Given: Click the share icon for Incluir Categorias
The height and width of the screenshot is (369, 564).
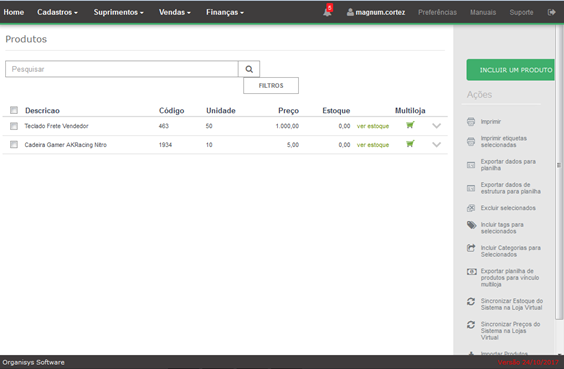Looking at the screenshot, I should point(471,248).
